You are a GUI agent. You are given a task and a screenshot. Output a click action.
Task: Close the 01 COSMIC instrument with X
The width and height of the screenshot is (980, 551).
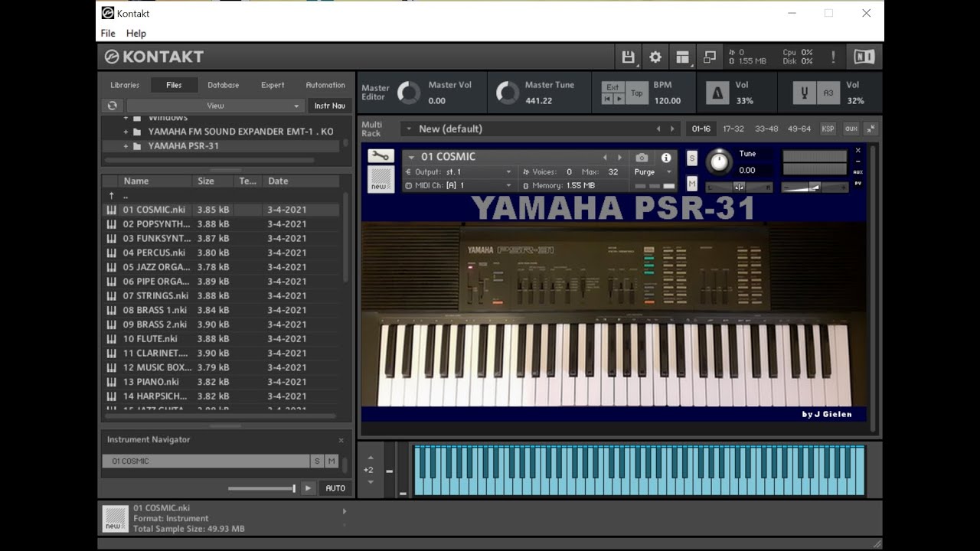tap(858, 151)
